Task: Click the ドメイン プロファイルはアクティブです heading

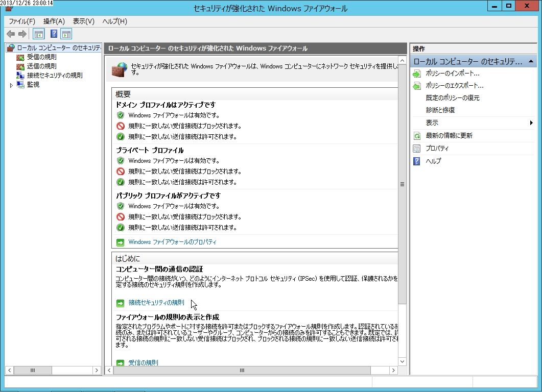Action: [166, 105]
